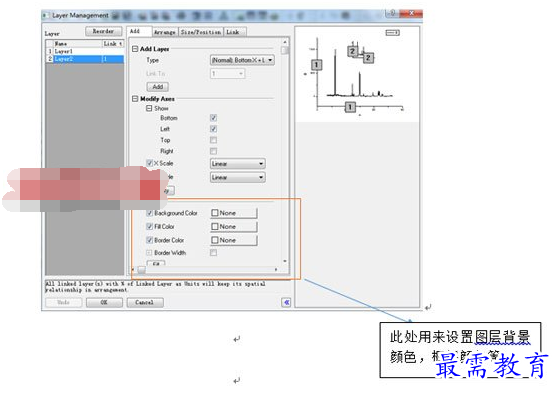Screen dimensions: 557x397
Task: Click the Add layer button
Action: tap(158, 87)
